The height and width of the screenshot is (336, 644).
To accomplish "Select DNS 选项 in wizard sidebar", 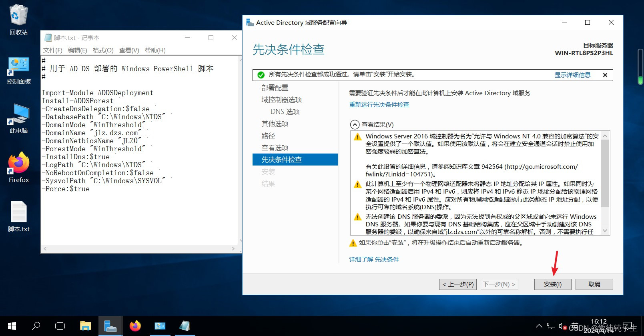I will tap(285, 112).
